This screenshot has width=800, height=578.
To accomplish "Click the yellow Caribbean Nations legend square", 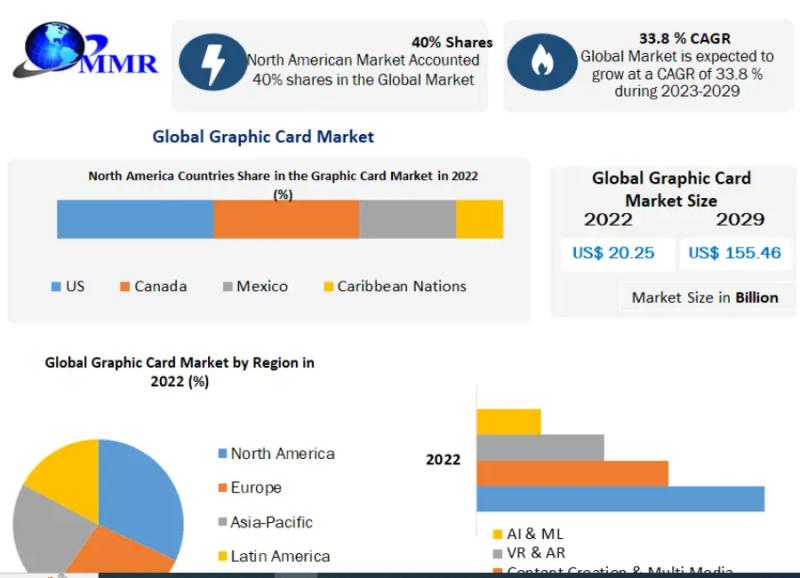I will pyautogui.click(x=327, y=287).
